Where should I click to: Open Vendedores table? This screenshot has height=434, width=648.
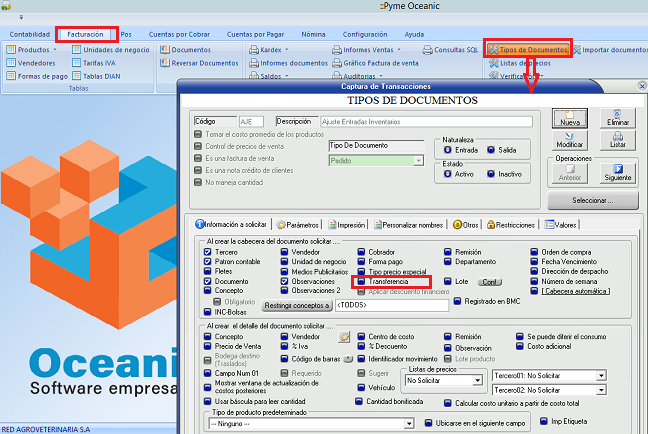coord(31,63)
